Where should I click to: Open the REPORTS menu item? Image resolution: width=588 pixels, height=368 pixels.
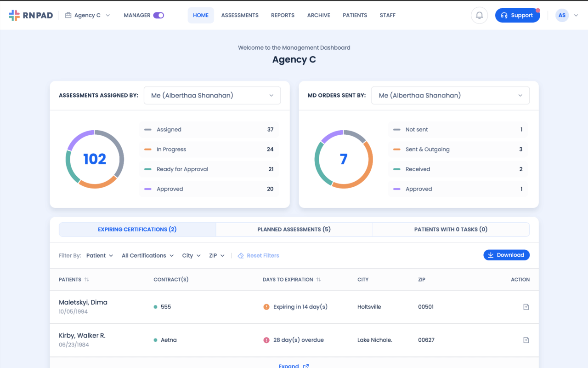(283, 15)
